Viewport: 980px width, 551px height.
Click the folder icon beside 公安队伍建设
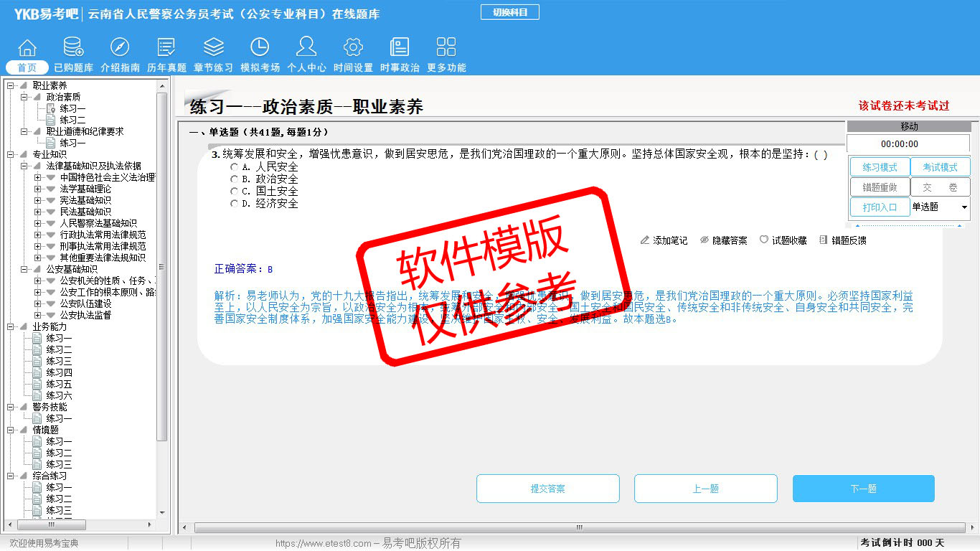tap(51, 303)
